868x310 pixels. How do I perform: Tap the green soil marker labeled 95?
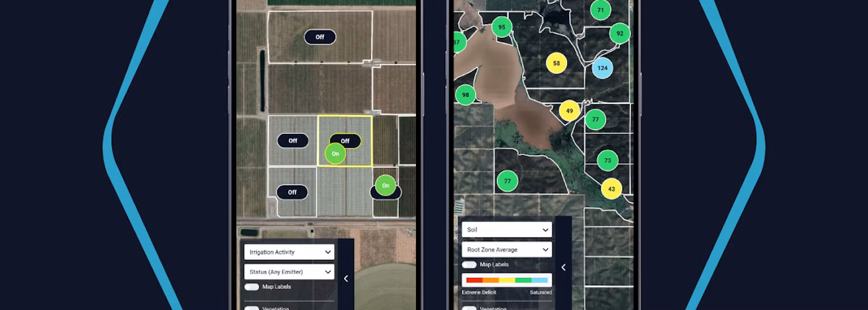click(x=502, y=27)
